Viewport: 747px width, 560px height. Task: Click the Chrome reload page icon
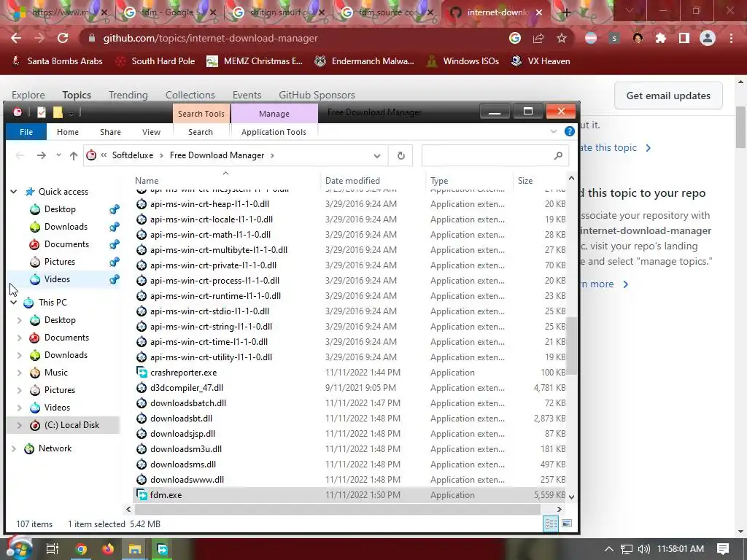pyautogui.click(x=63, y=38)
